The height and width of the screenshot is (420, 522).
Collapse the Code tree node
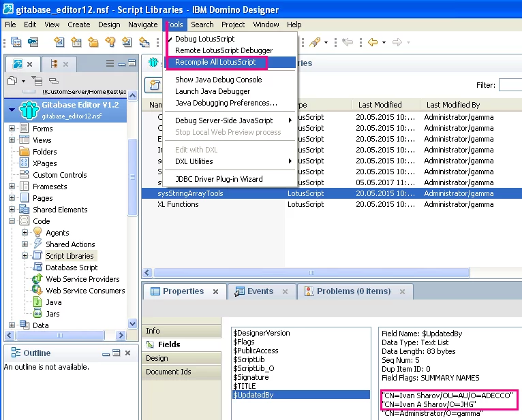[12, 221]
